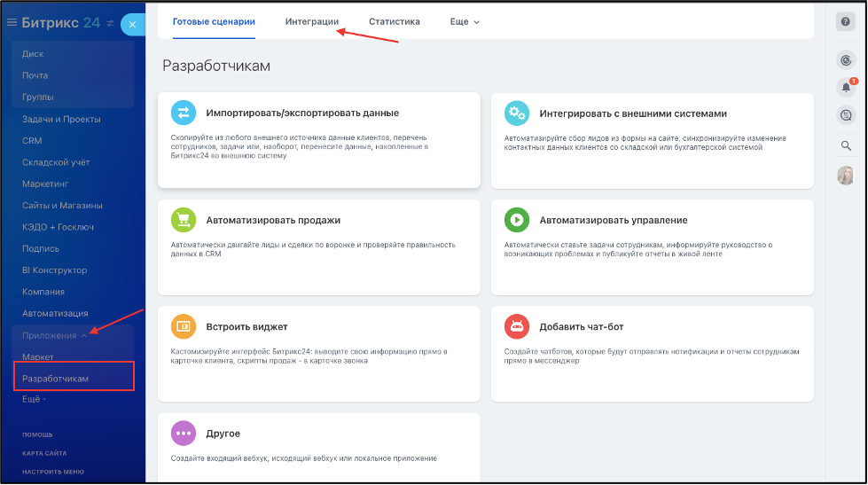The height and width of the screenshot is (485, 868).
Task: Click the CoPilot spiral icon in the right sidebar
Action: coord(846,60)
